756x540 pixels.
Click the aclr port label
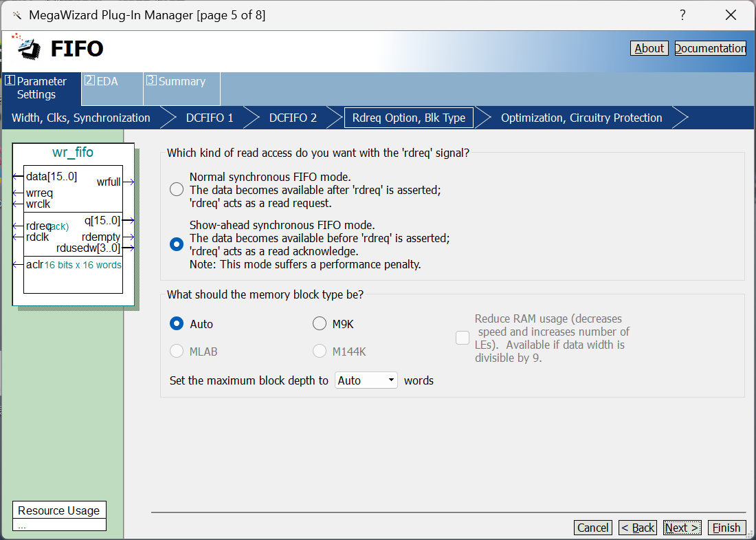pyautogui.click(x=35, y=264)
